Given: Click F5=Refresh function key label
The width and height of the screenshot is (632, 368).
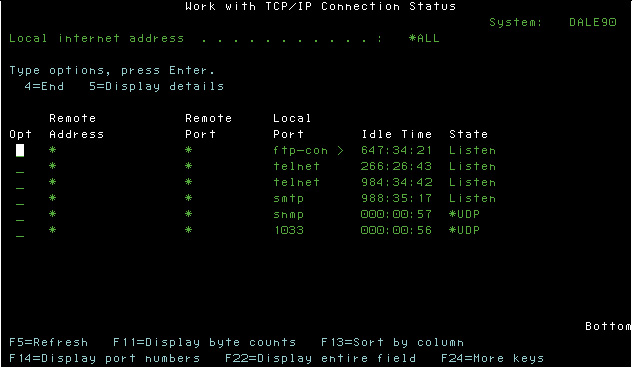Looking at the screenshot, I should [x=48, y=342].
